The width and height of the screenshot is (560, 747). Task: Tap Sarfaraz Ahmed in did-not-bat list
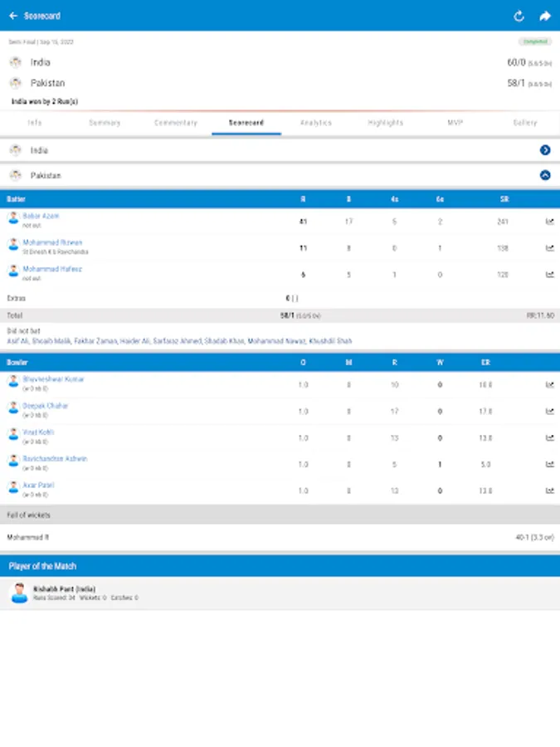pos(178,341)
